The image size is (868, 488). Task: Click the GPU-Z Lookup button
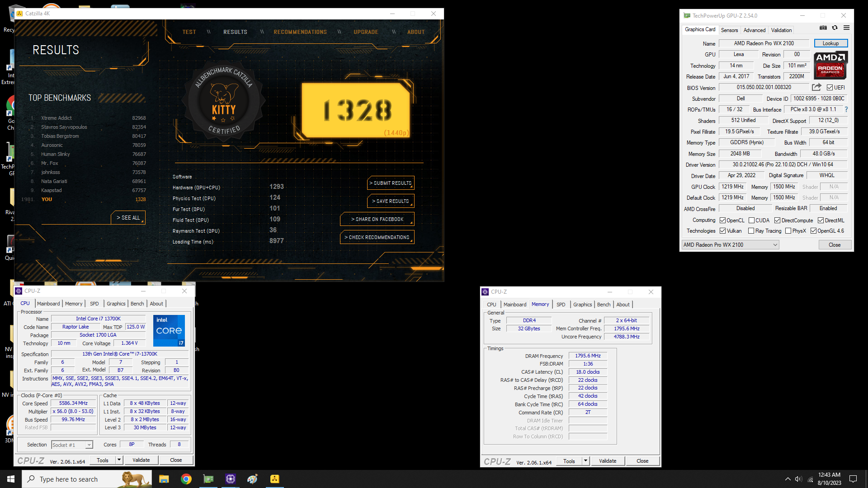click(830, 43)
